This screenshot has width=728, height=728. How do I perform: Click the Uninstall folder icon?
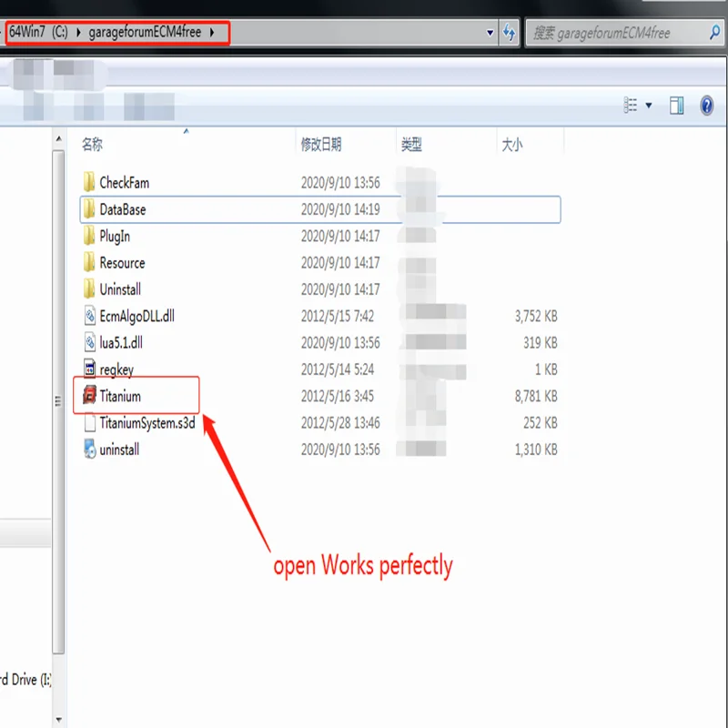pyautogui.click(x=89, y=288)
